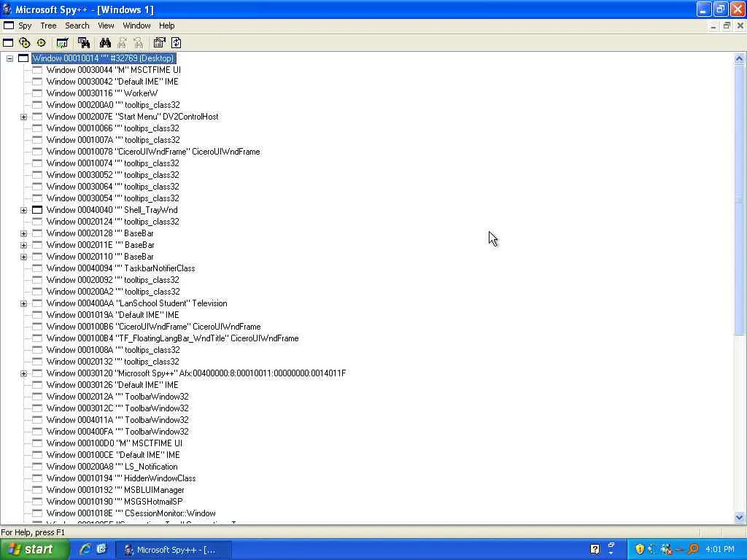Screen dimensions: 747x560
Task: Select the TaskbarNotifierClass window row
Action: (120, 268)
